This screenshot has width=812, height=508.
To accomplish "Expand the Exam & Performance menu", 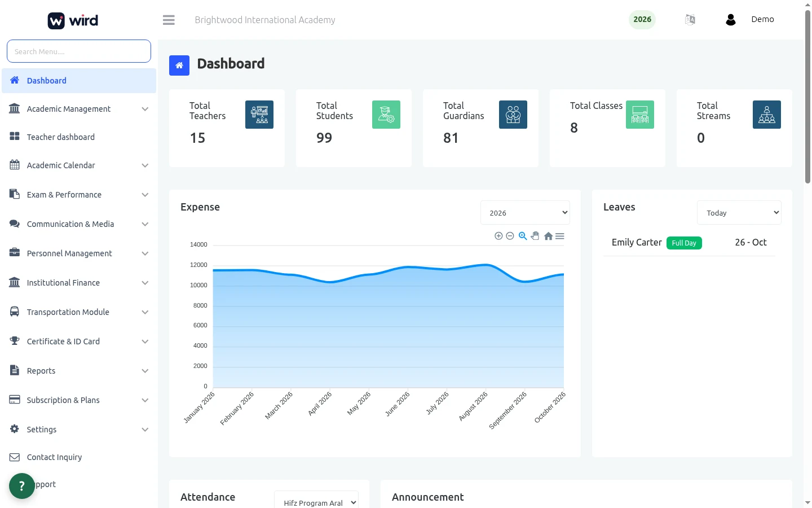I will pos(79,195).
